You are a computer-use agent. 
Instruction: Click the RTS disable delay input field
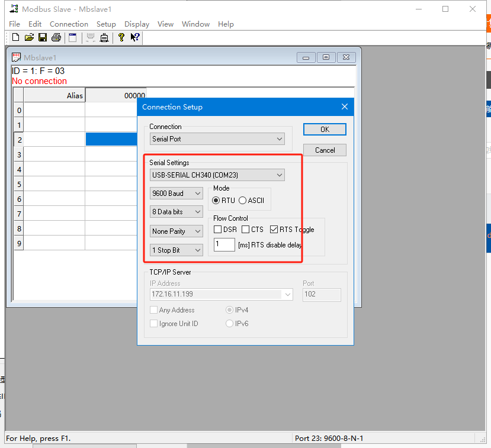pos(224,244)
